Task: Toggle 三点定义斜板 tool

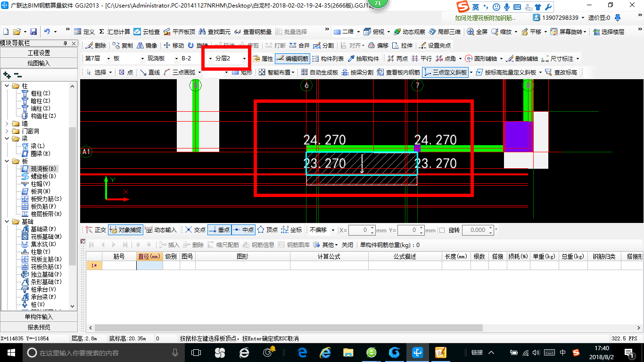Action: (x=445, y=72)
